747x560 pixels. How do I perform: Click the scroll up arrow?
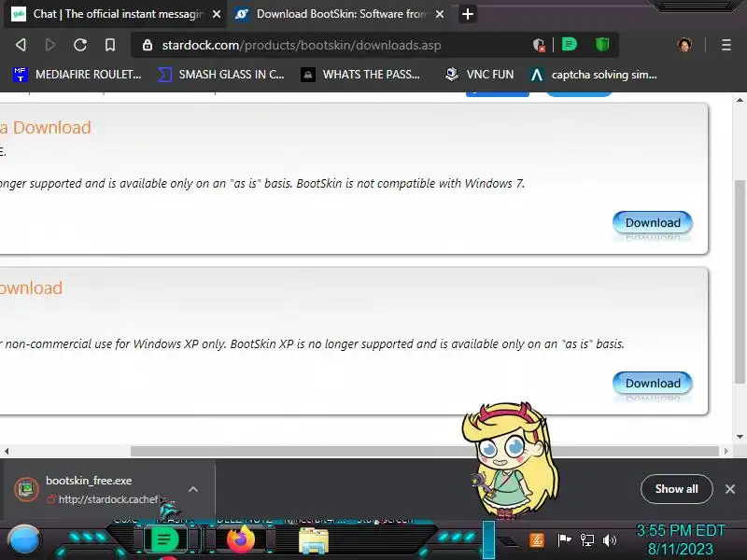coord(740,100)
